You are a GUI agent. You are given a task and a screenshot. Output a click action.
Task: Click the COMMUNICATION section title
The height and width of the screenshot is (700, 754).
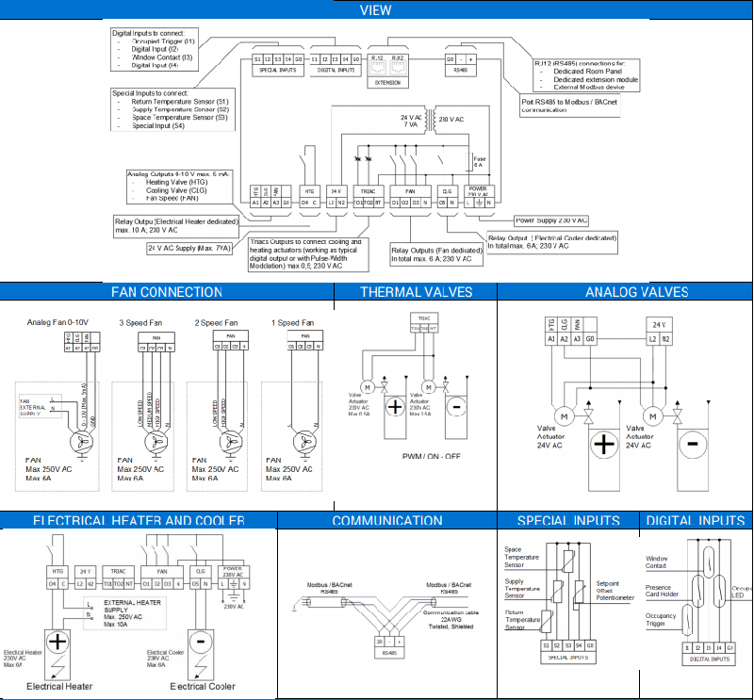click(387, 521)
